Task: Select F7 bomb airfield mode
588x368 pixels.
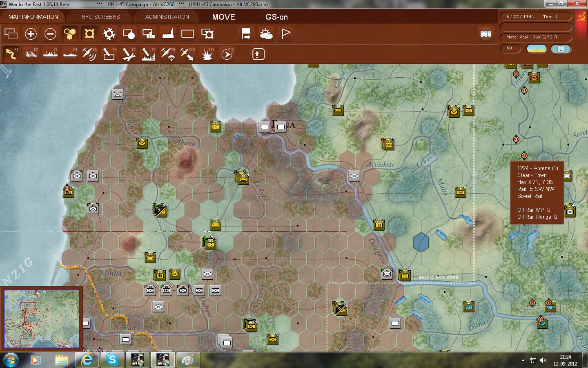Action: pos(129,54)
